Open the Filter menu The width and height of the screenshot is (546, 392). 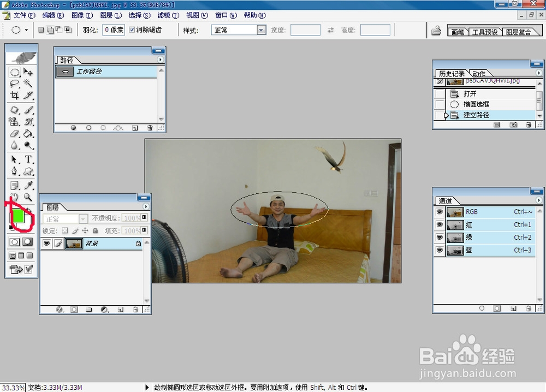point(168,15)
